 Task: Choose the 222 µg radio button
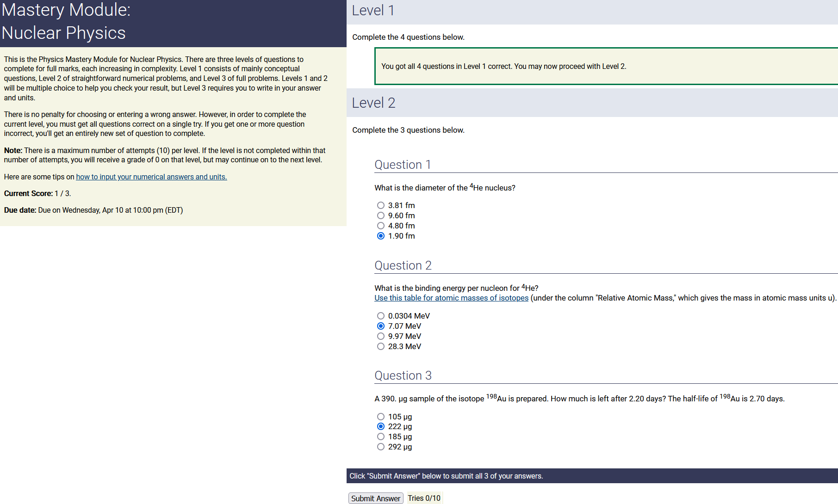(x=381, y=426)
